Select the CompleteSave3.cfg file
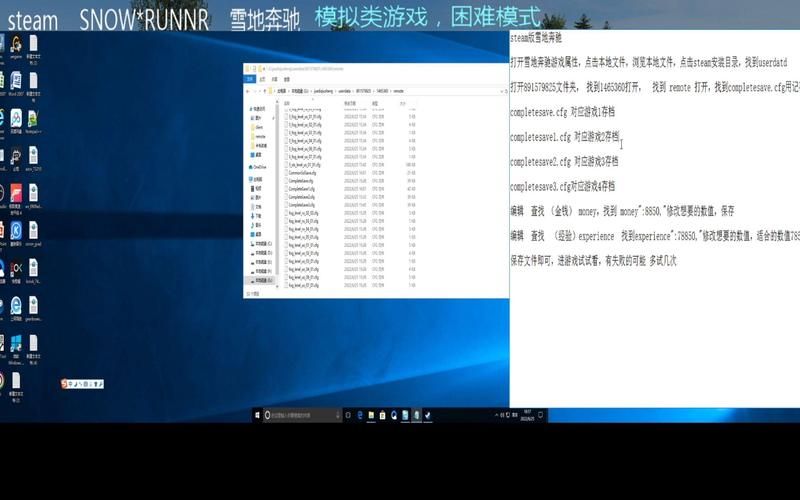Viewport: 800px width, 500px height. 302,205
